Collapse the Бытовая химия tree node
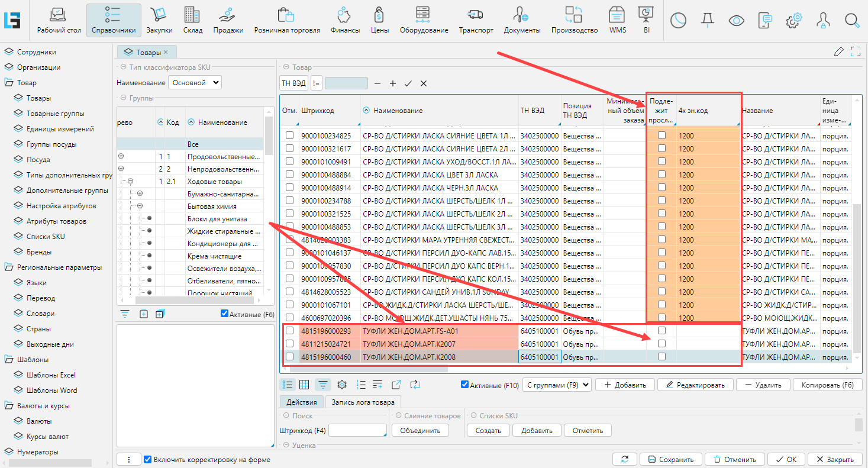Screen dimensions: 868x468 (x=140, y=206)
